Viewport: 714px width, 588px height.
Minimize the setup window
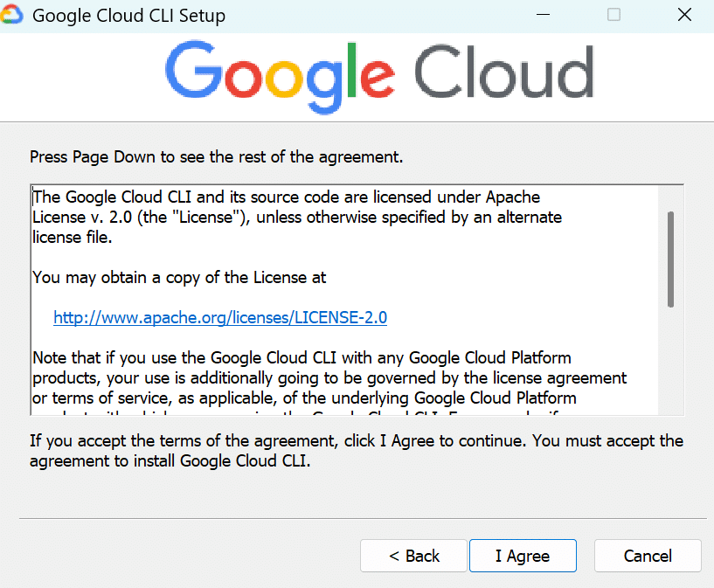tap(543, 15)
